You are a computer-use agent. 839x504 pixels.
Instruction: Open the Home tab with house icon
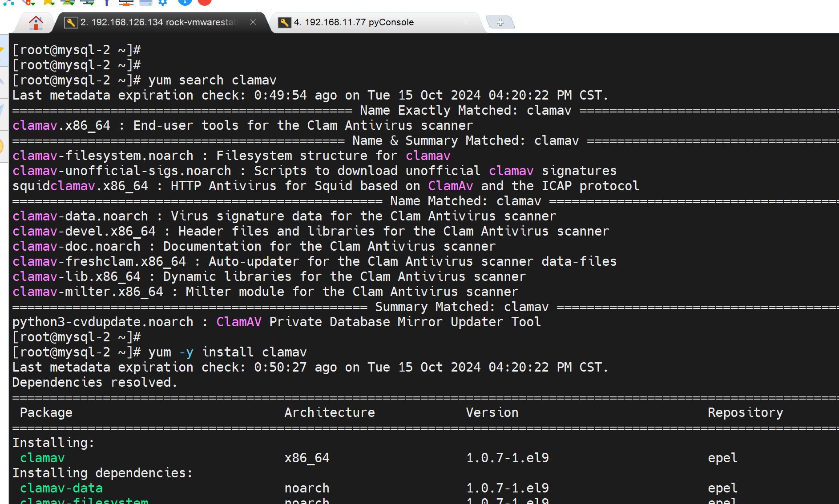[x=36, y=22]
